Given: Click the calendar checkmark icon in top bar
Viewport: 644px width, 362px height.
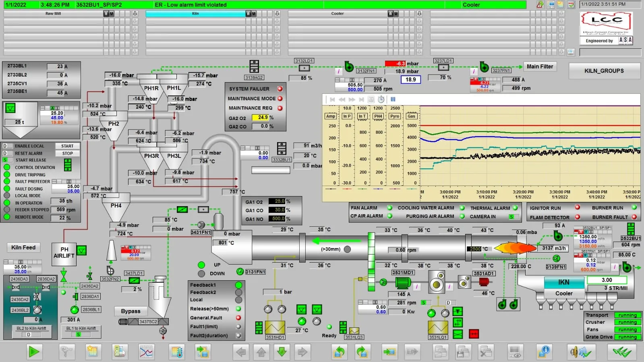Looking at the screenshot, I should coord(571,5).
